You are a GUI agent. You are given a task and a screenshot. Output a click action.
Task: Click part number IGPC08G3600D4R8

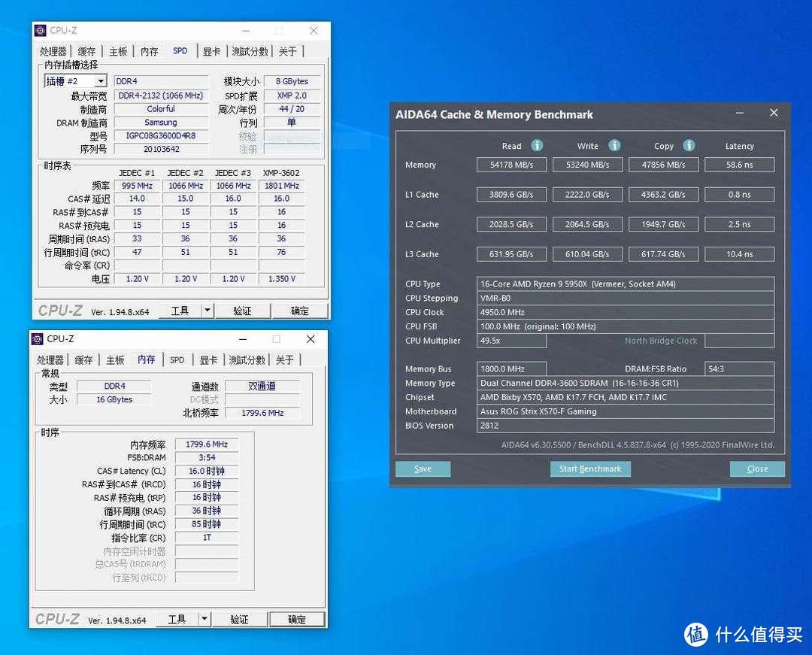point(161,135)
